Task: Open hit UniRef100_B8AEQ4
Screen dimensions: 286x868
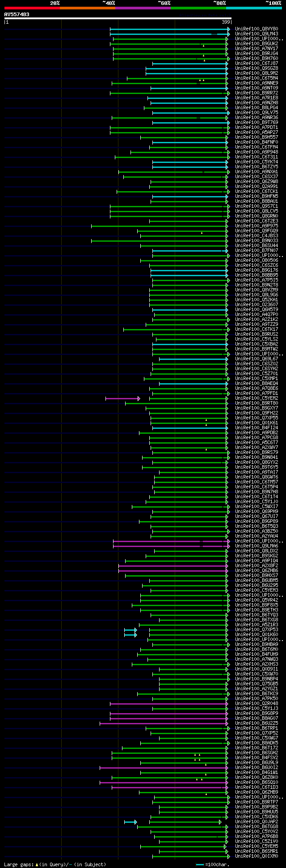Action: click(257, 384)
